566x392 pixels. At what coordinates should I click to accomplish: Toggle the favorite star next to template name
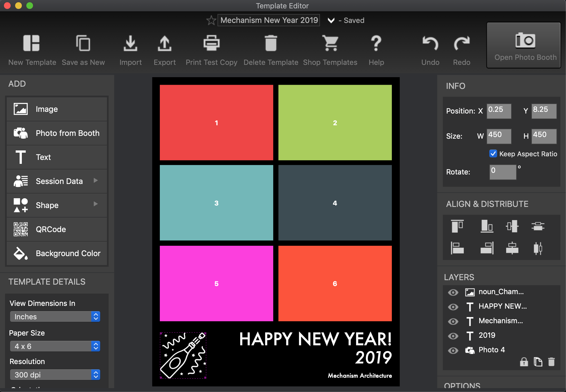coord(211,20)
